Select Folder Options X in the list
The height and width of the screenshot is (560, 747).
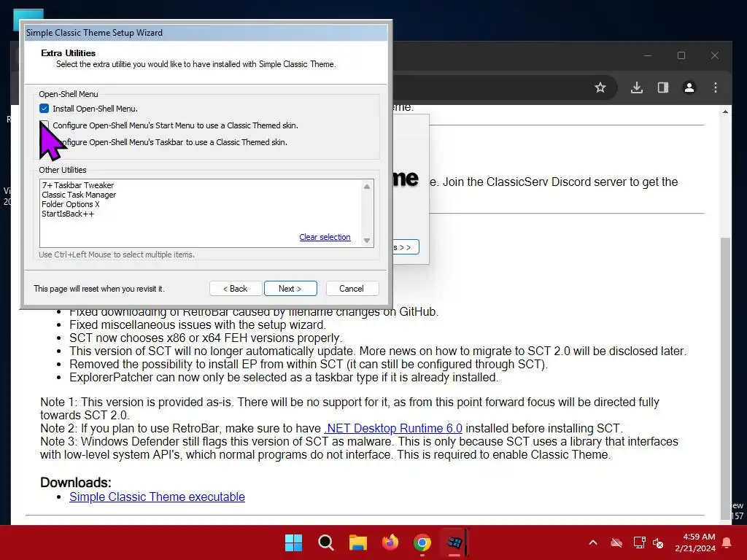[71, 204]
